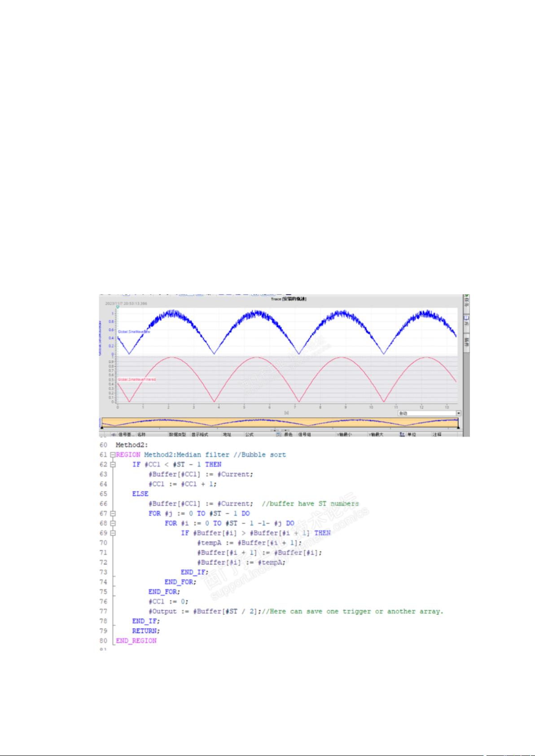Image resolution: width=535 pixels, height=756 pixels.
Task: Fold the FOR #i loop at line 68
Action: pos(113,524)
